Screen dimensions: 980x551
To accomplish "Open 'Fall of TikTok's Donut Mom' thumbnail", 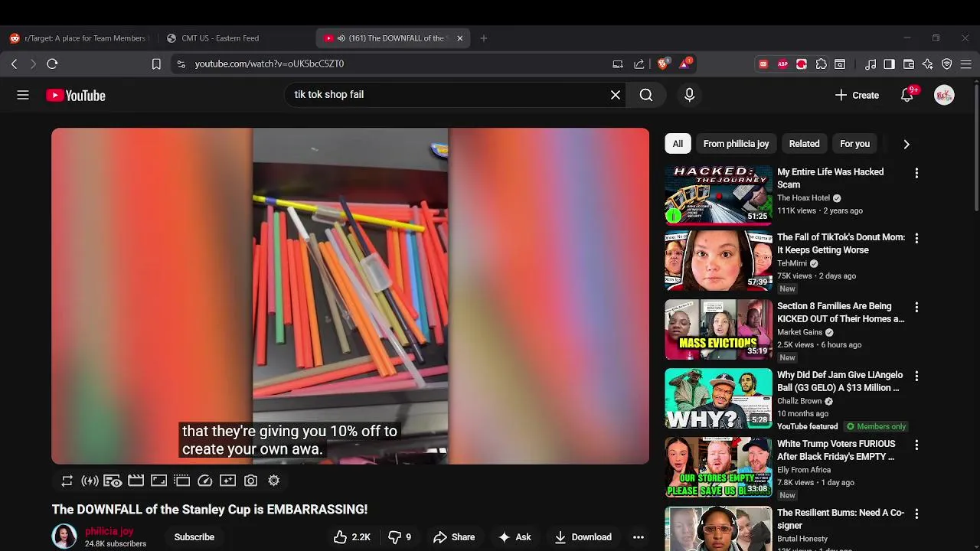I will [718, 260].
